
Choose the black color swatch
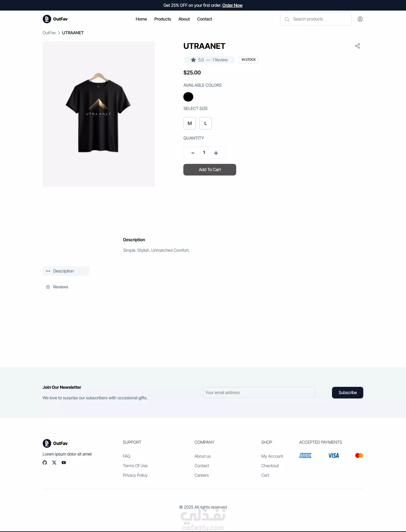click(188, 97)
